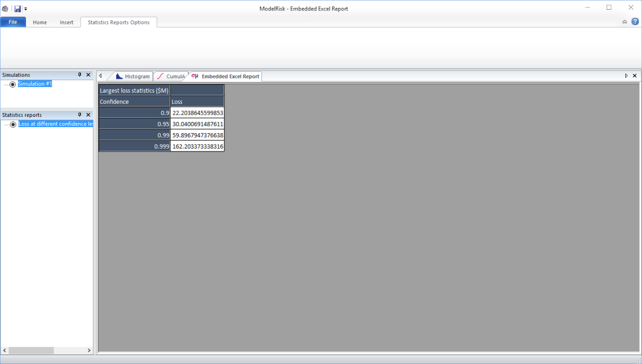Collapse the ribbon with the chevron icon
Viewport: 642px width, 364px height.
[625, 21]
